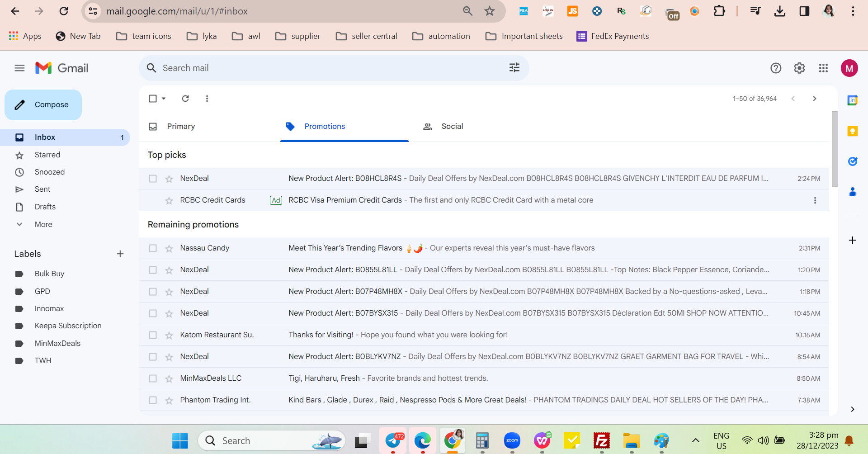Tick checkbox for NexDeal B08HCL8R4S email
Screen dimensions: 868x454
pos(153,179)
